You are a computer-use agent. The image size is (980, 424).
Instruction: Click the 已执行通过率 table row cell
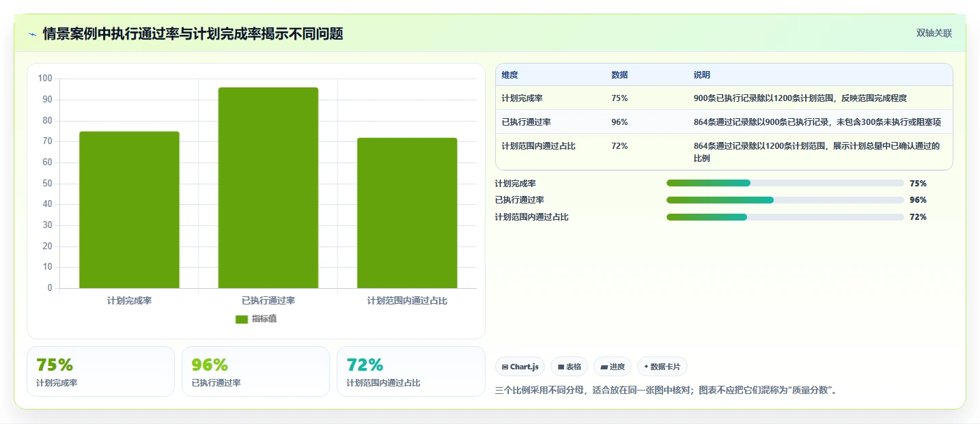click(x=526, y=122)
